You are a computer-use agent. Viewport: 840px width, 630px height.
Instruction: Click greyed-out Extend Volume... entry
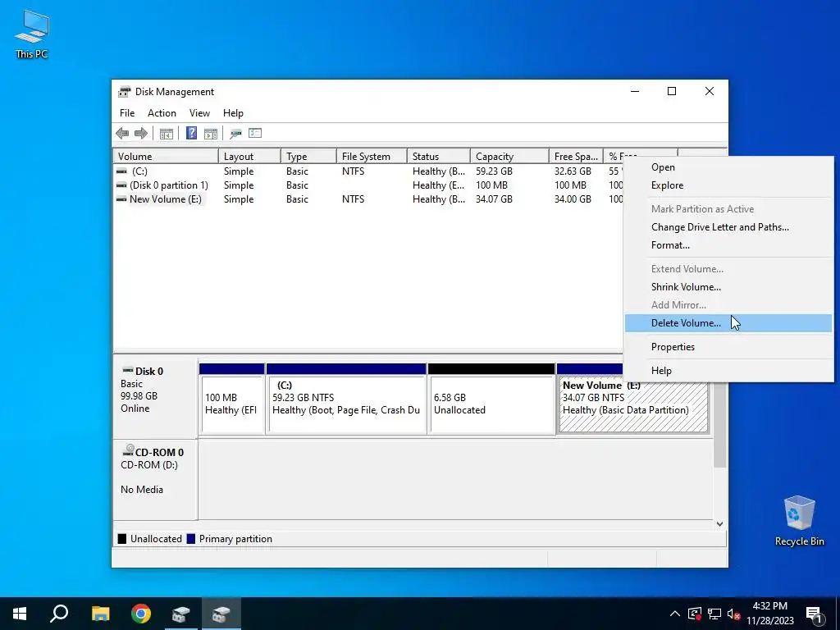(728, 269)
